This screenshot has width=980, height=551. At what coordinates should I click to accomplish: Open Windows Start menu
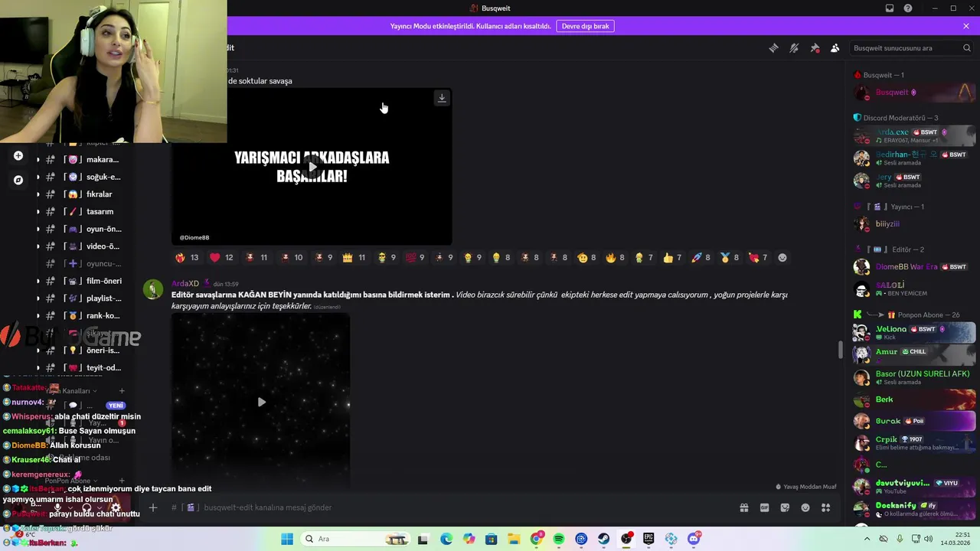click(287, 539)
